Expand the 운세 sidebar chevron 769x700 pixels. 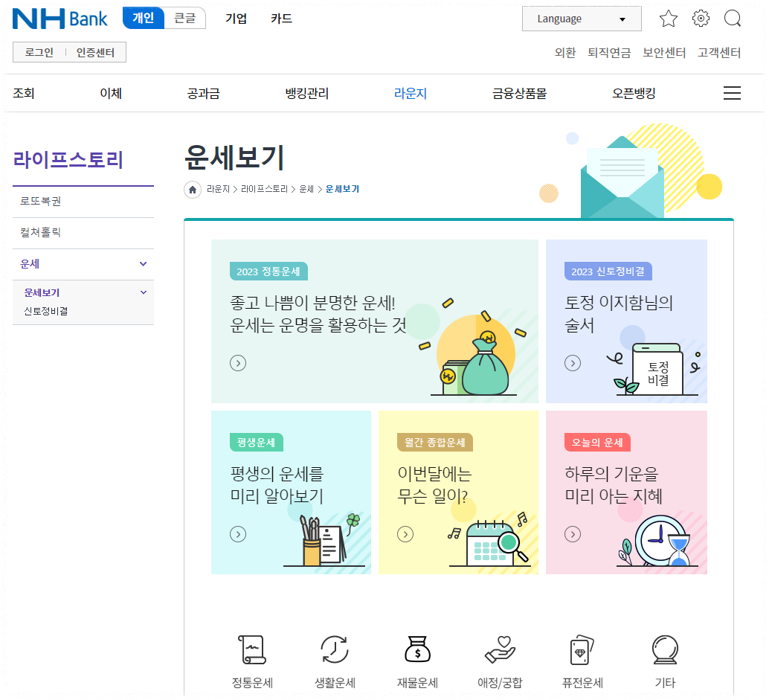coord(144,264)
